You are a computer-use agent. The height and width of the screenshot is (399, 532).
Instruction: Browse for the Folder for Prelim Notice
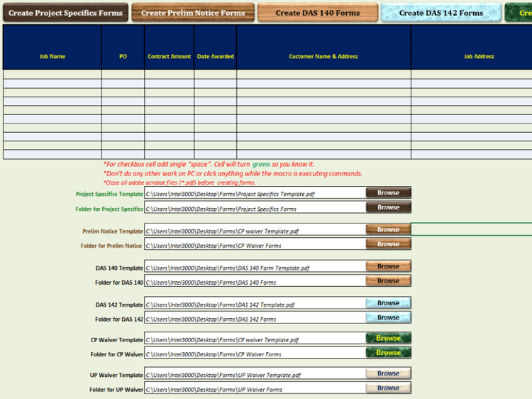pos(389,244)
